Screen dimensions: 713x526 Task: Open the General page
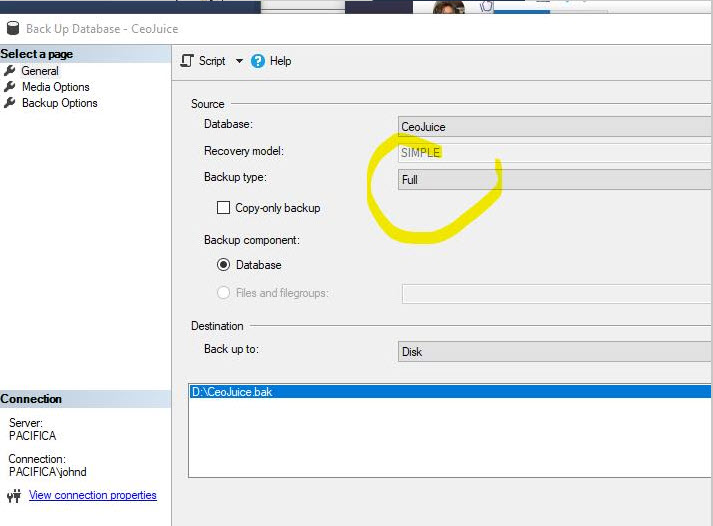click(40, 71)
